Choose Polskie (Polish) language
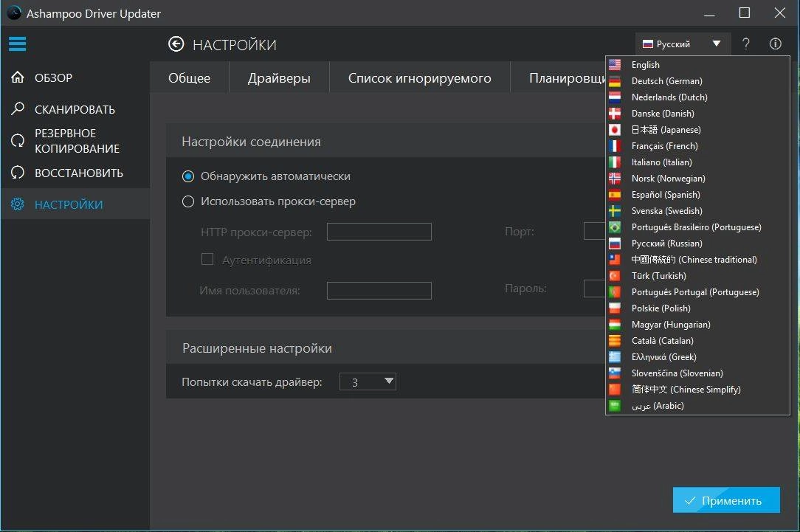800x532 pixels. point(697,308)
